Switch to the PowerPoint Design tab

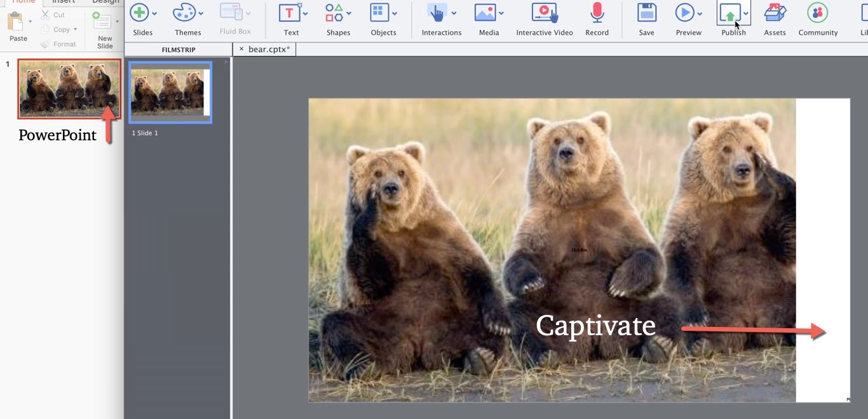(105, 2)
